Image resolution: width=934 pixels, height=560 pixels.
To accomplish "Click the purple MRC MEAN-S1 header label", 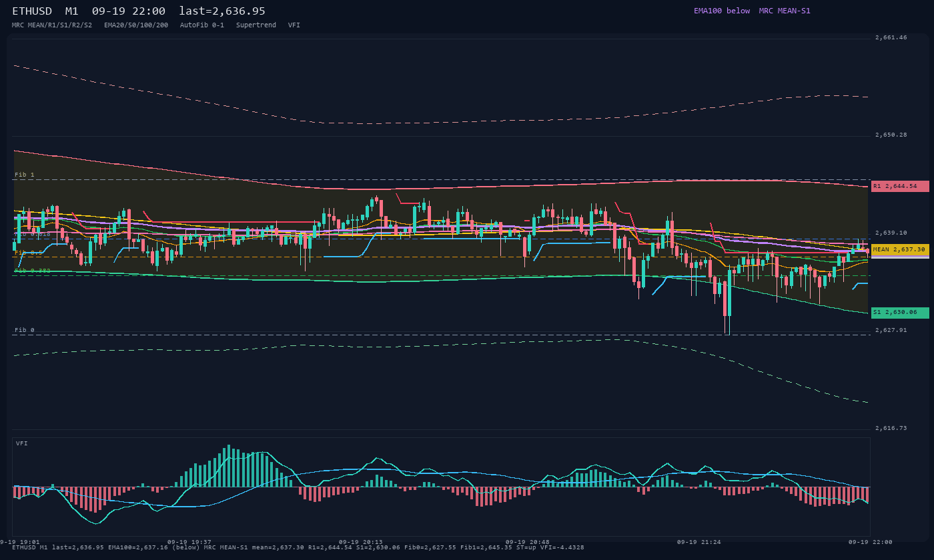I will pos(785,11).
